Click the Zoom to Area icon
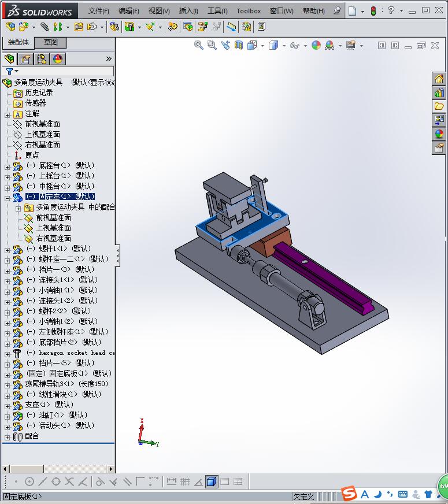Image resolution: width=448 pixels, height=504 pixels. (212, 45)
